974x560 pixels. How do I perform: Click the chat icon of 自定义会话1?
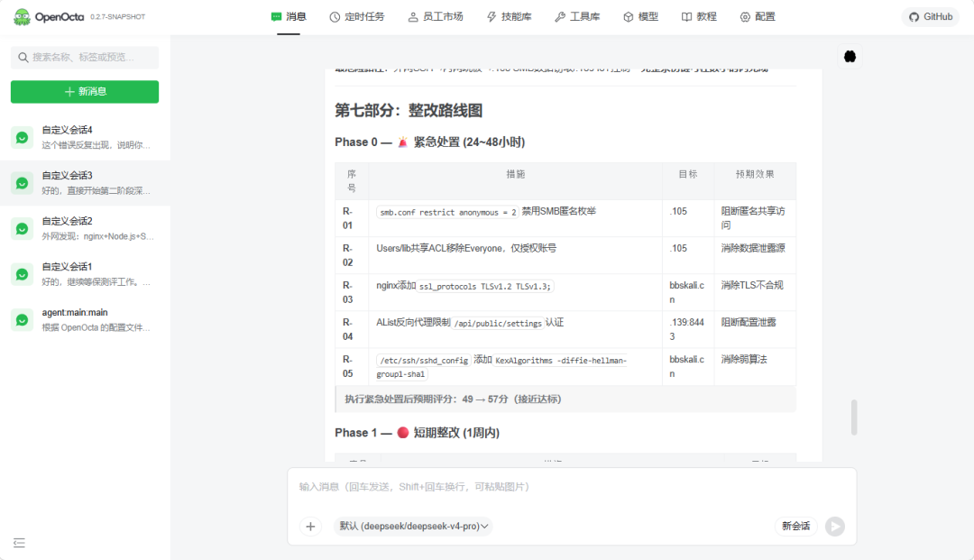click(x=22, y=274)
